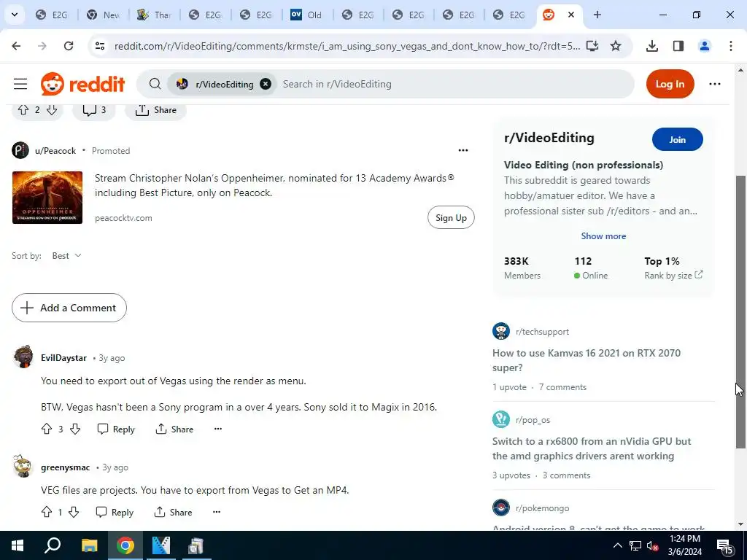Viewport: 747px width, 560px height.
Task: Share EvilDaystar's comment
Action: coord(174,429)
